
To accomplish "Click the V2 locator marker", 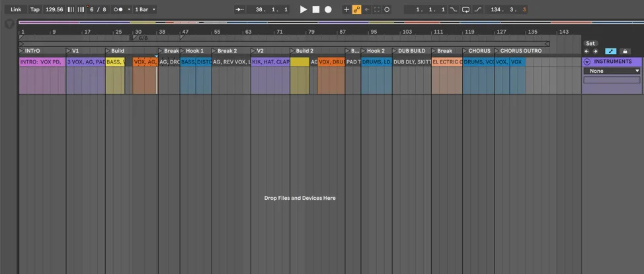I will 257,51.
